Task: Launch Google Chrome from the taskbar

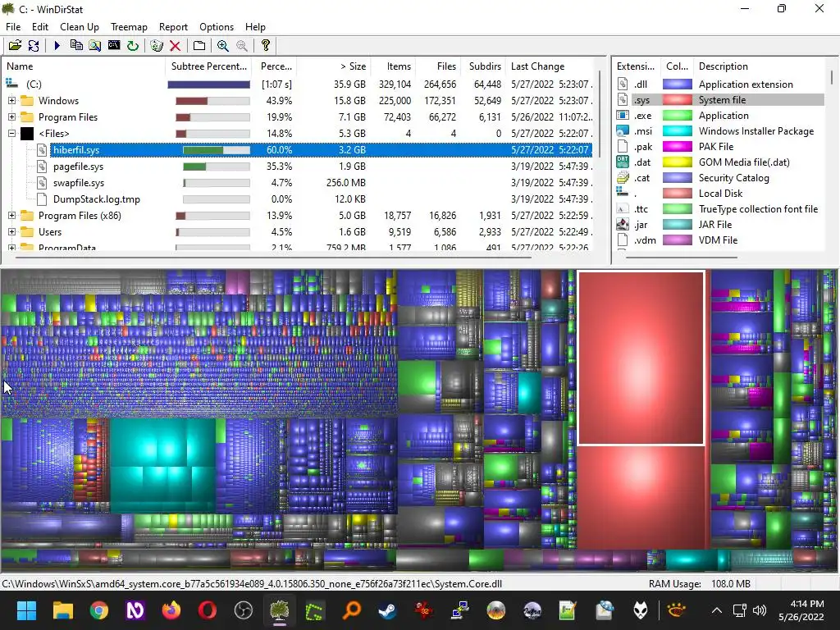Action: point(98,609)
